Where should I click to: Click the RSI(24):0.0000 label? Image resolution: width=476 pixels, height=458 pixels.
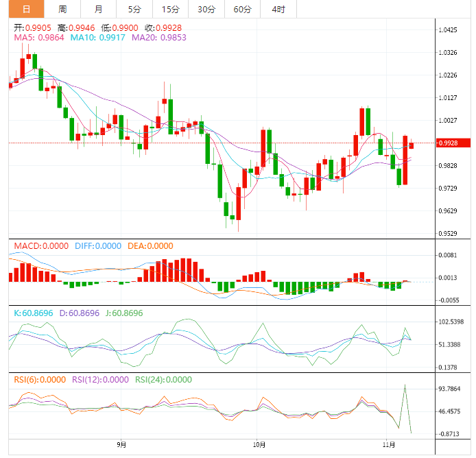[163, 380]
